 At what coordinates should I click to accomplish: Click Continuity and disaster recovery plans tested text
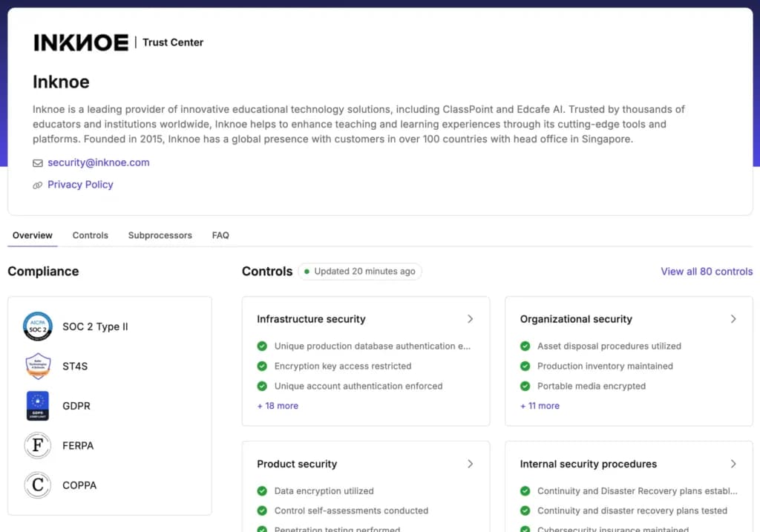click(632, 510)
